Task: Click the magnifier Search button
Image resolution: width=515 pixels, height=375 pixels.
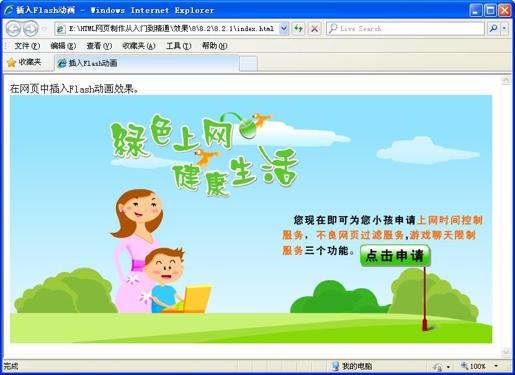Action: 493,29
